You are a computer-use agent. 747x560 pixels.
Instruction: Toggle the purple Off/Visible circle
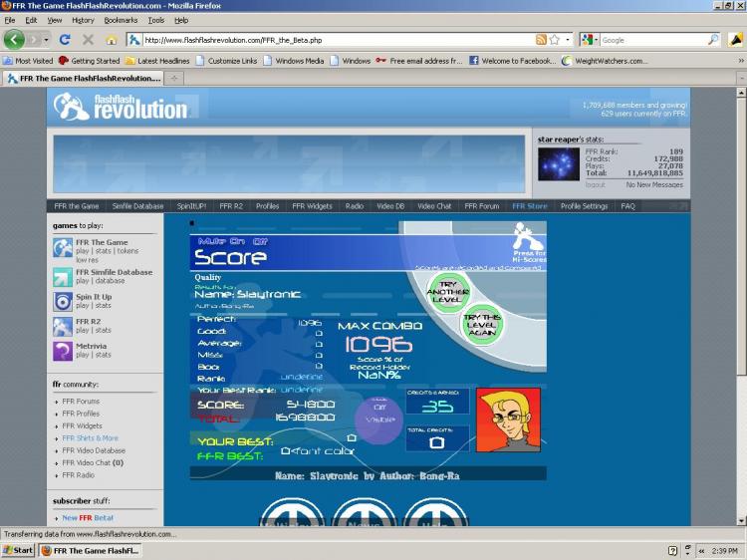(x=379, y=420)
